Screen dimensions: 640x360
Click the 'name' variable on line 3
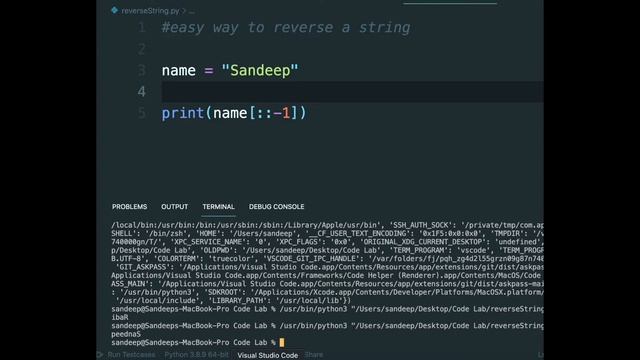(x=178, y=71)
